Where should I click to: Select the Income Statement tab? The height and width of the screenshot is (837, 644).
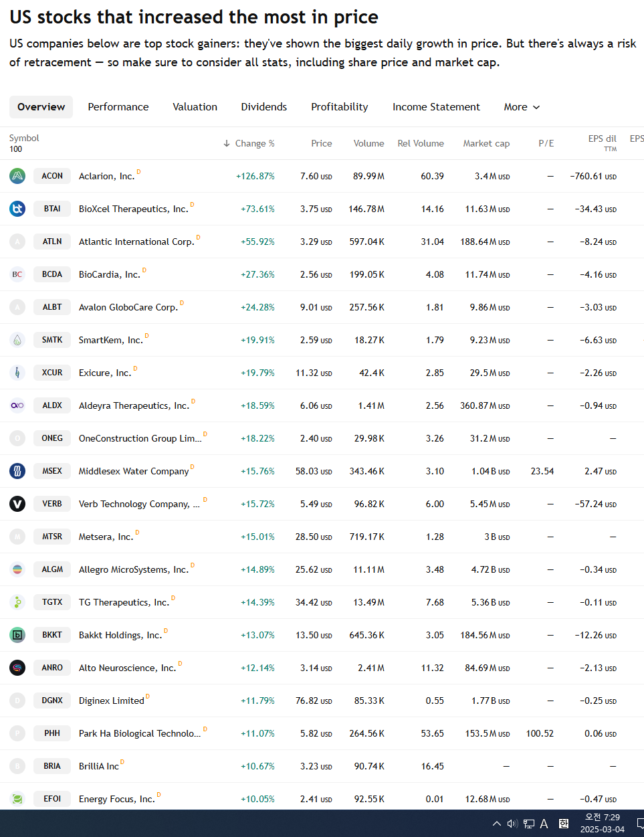coord(436,107)
